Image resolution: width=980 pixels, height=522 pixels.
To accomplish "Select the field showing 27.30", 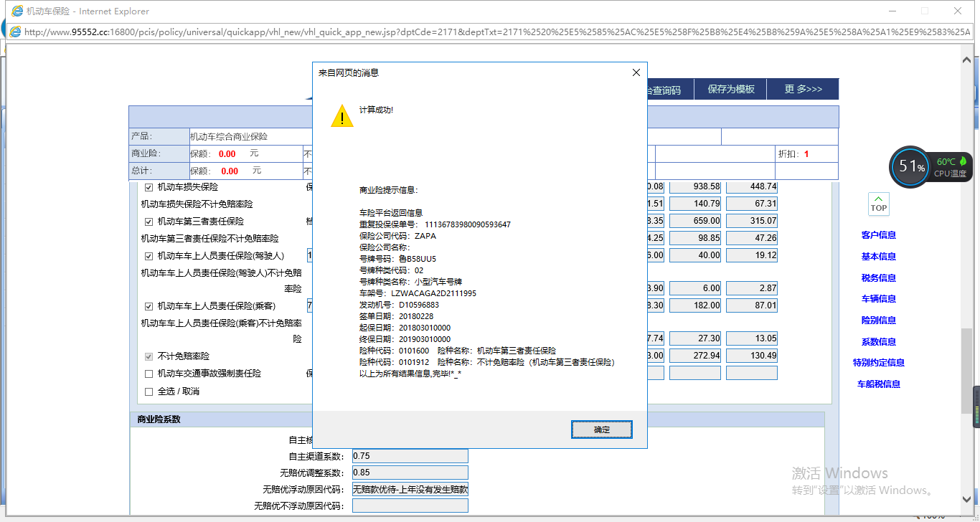I will (694, 338).
